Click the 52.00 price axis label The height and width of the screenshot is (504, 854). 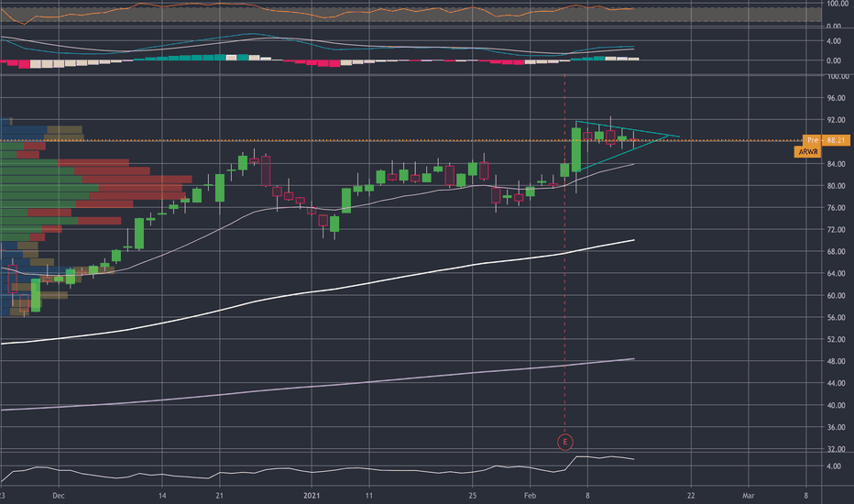(x=836, y=339)
